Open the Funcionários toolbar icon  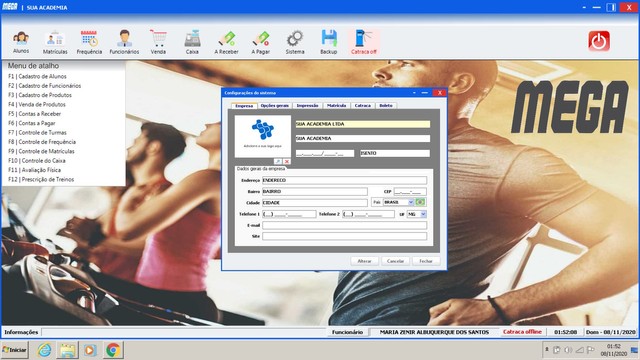pos(124,42)
